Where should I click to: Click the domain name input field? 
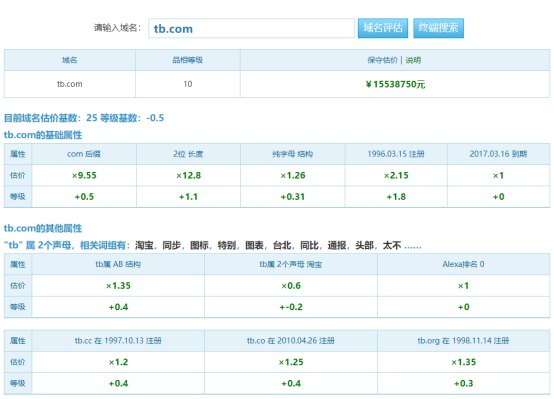(251, 28)
